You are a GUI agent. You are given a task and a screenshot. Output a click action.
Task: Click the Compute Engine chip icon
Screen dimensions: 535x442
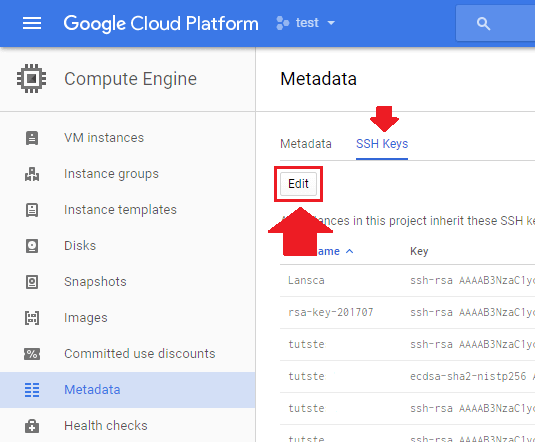click(31, 79)
